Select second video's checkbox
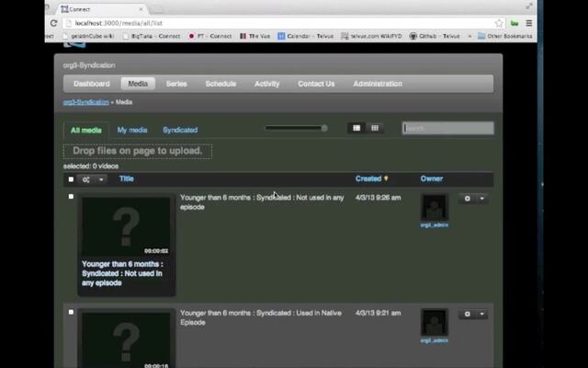588x368 pixels. (71, 312)
